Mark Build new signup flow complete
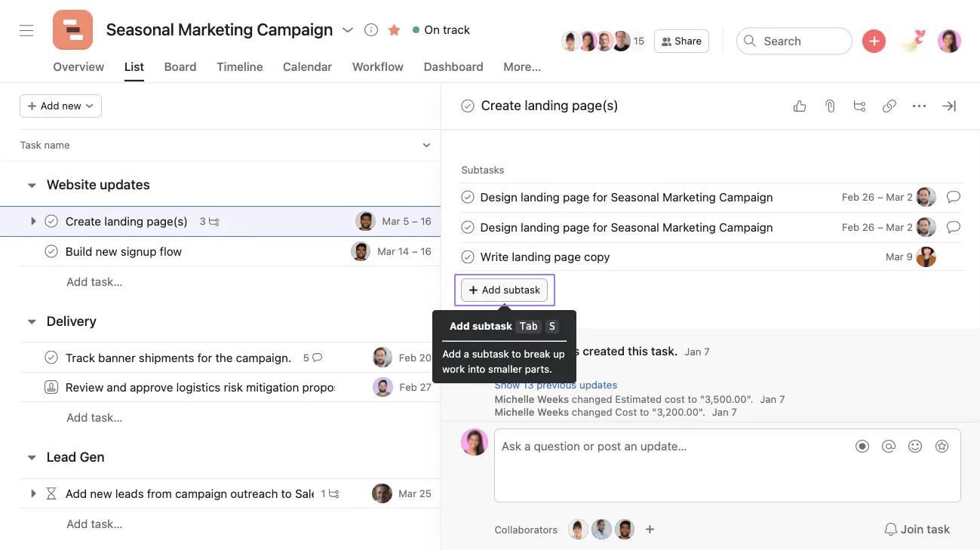Screen dimensions: 980x550 pyautogui.click(x=51, y=251)
